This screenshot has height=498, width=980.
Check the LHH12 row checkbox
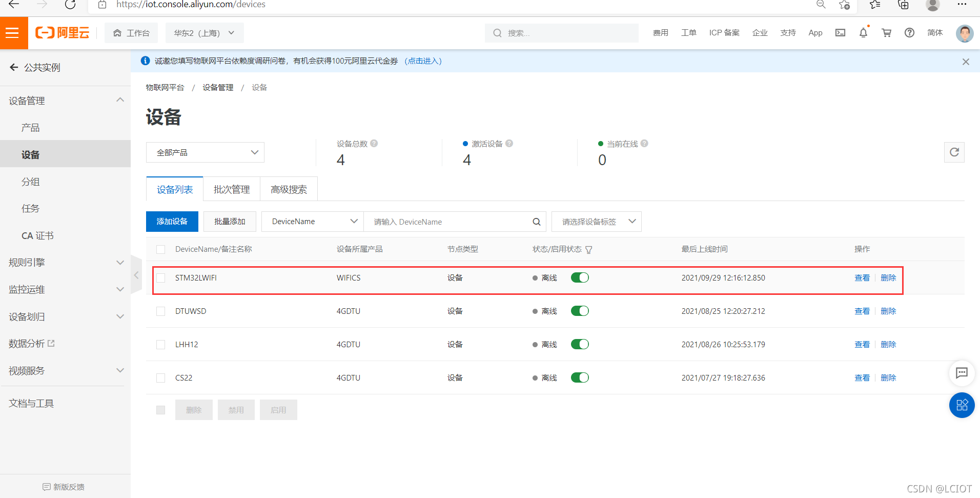coord(161,345)
